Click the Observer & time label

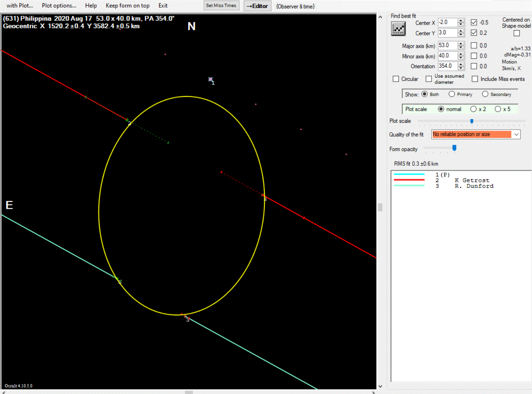pyautogui.click(x=295, y=6)
